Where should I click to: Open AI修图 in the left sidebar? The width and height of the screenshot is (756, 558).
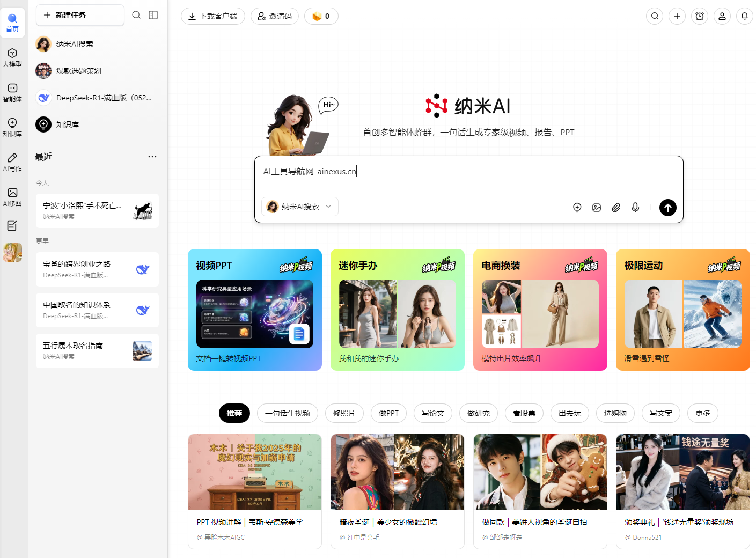tap(12, 197)
